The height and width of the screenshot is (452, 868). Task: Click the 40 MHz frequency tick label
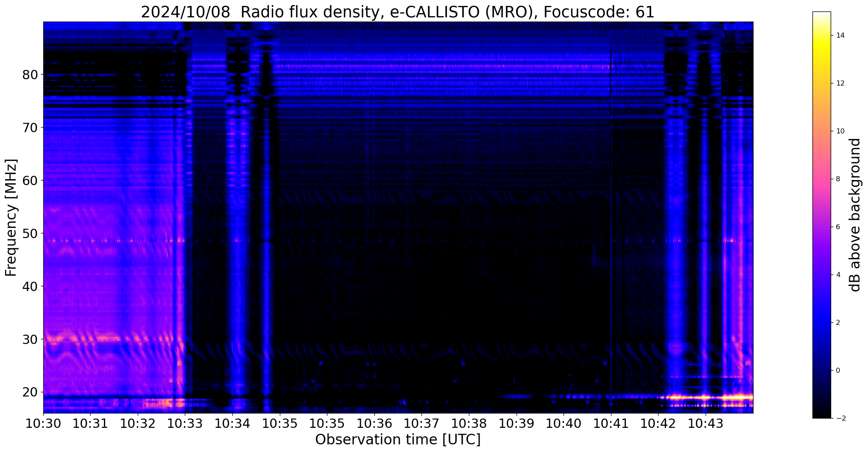(x=31, y=286)
